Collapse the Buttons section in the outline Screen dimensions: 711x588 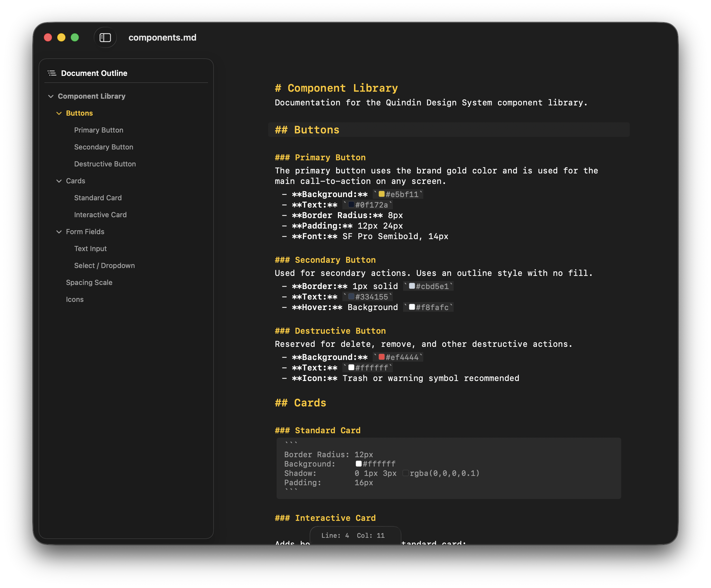(x=59, y=113)
